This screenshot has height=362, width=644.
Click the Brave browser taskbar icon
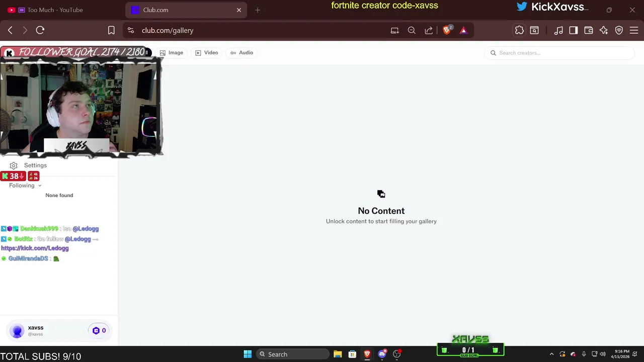pos(367,354)
